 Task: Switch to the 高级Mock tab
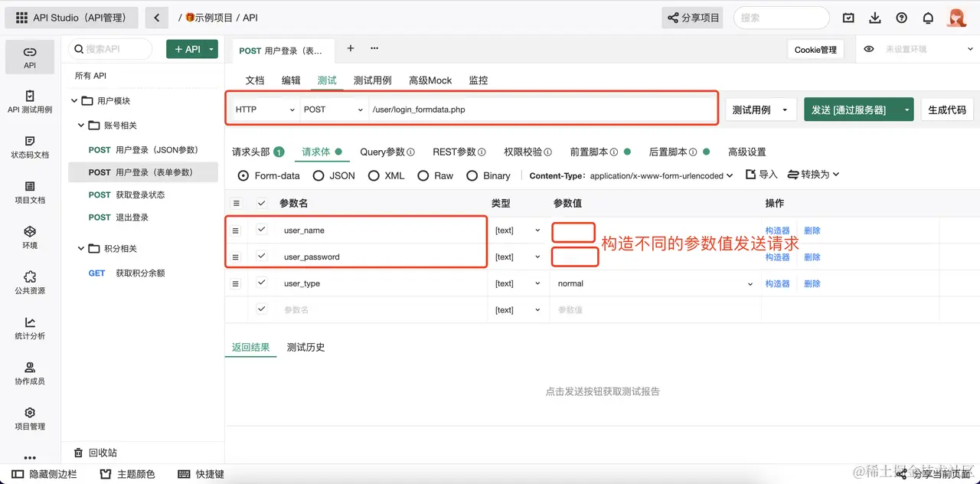point(430,80)
